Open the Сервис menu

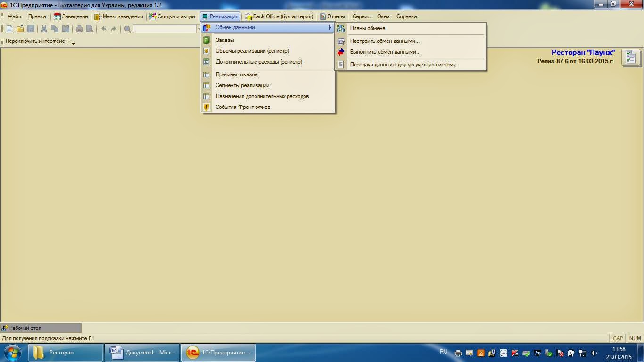coord(362,16)
